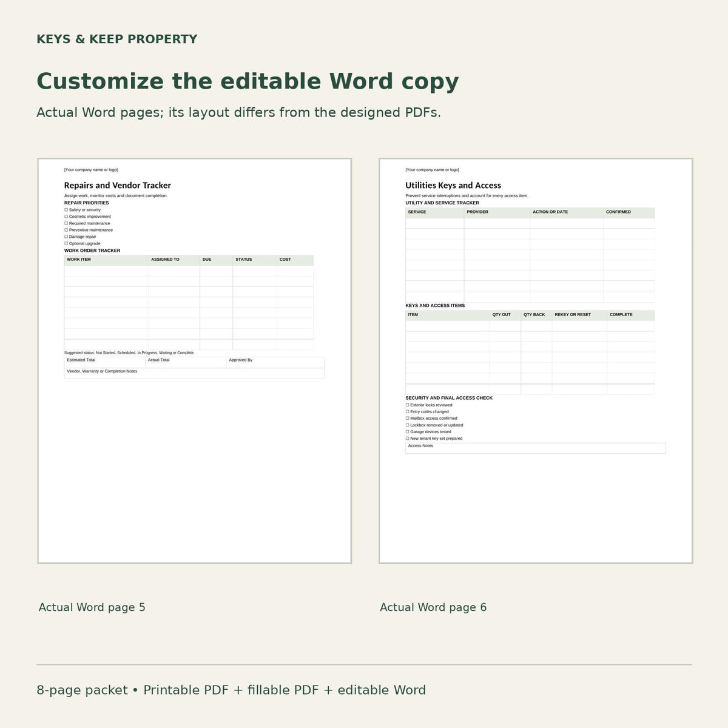Select the DUE column header
The width and height of the screenshot is (728, 728).
click(217, 260)
